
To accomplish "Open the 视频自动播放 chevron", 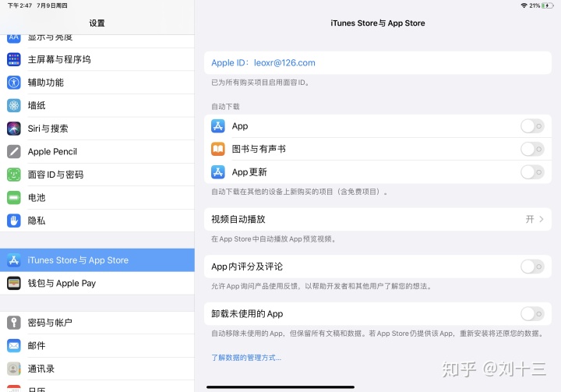I will pos(542,219).
